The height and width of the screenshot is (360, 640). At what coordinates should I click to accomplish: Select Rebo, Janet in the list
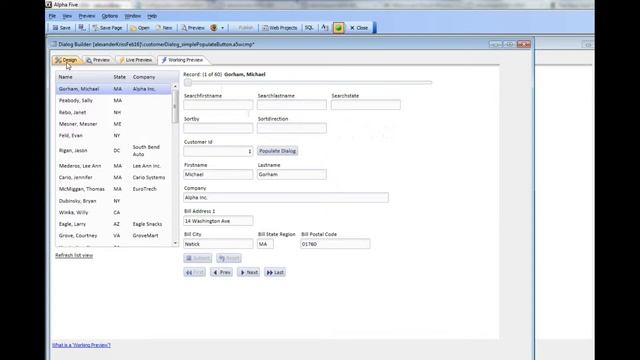pos(114,112)
